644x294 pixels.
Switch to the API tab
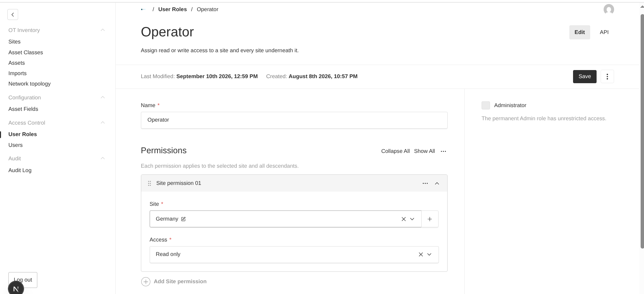tap(604, 32)
